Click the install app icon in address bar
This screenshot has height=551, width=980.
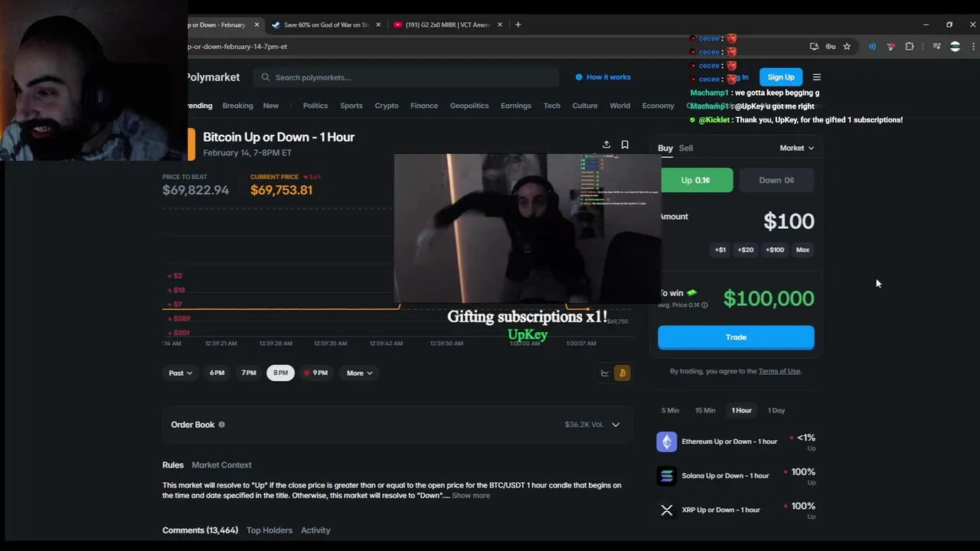point(814,47)
